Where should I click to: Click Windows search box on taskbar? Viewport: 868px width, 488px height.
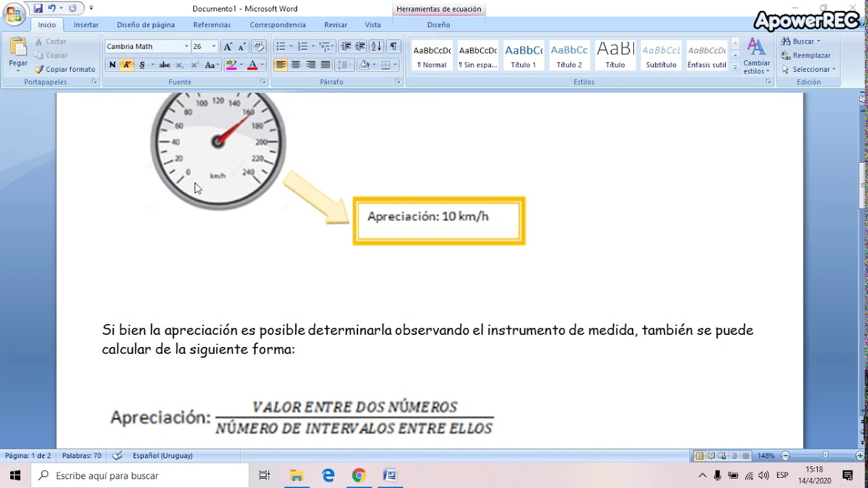coord(140,476)
